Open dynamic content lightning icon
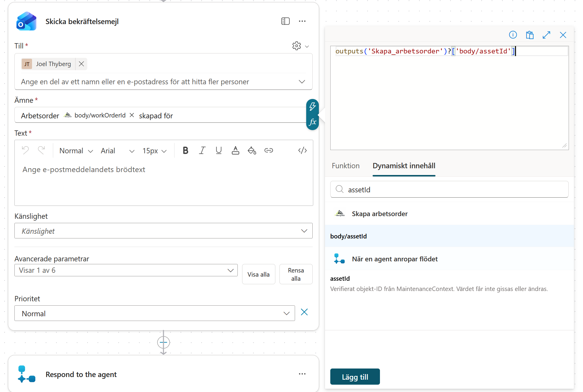 point(312,106)
